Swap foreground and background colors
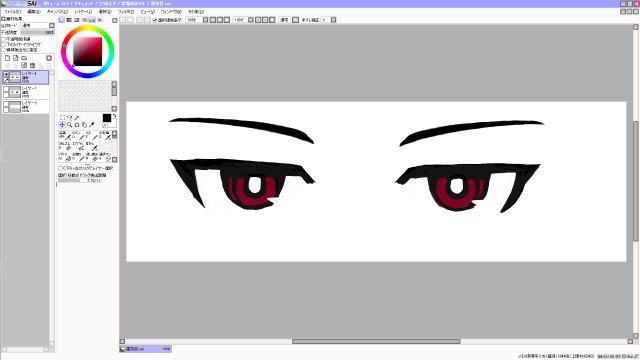 click(x=114, y=116)
